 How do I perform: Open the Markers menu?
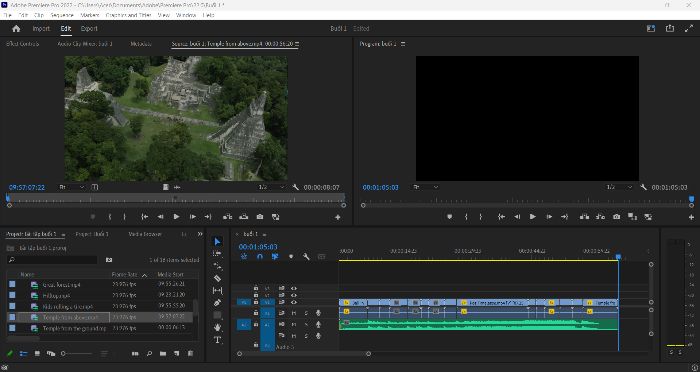point(90,15)
